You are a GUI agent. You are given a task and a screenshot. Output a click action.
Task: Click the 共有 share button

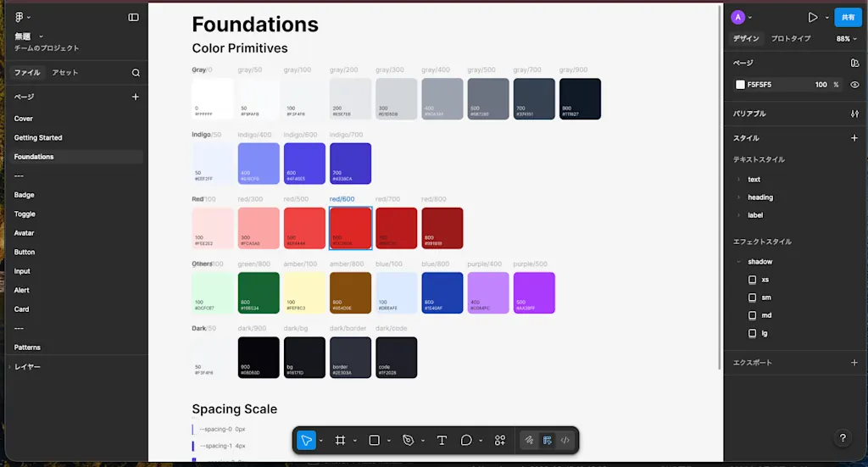(848, 17)
